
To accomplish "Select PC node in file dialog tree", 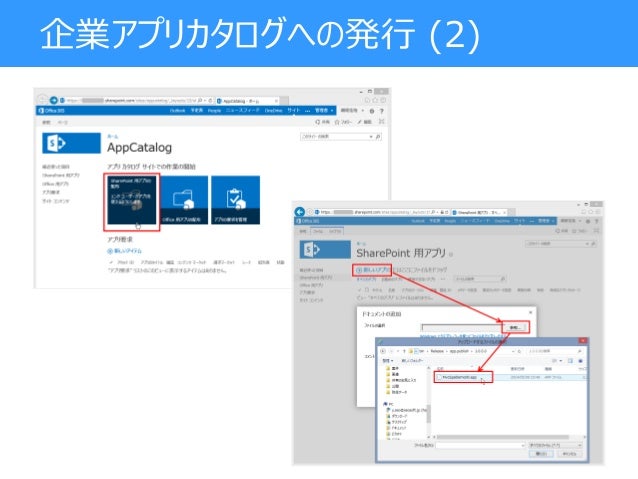I will click(x=388, y=405).
